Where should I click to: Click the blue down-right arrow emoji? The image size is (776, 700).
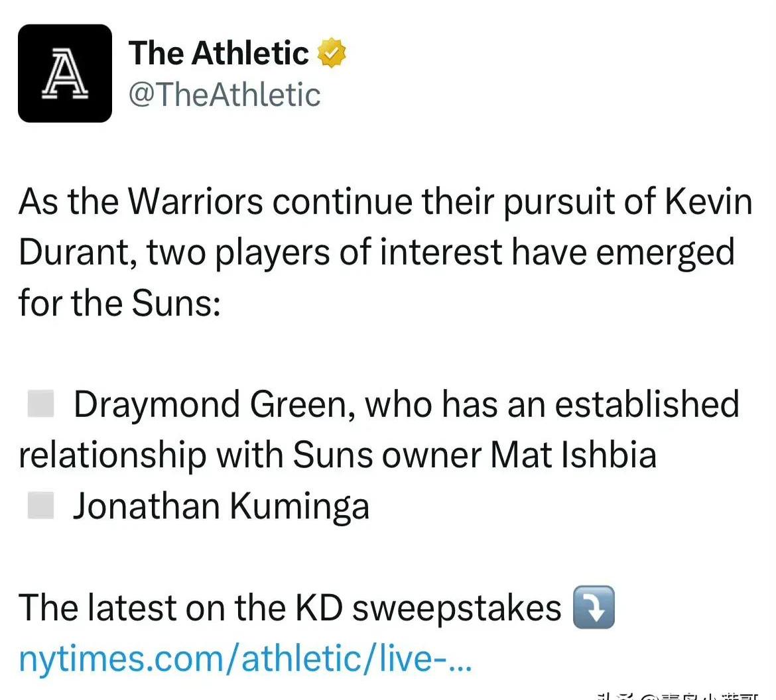tap(594, 607)
